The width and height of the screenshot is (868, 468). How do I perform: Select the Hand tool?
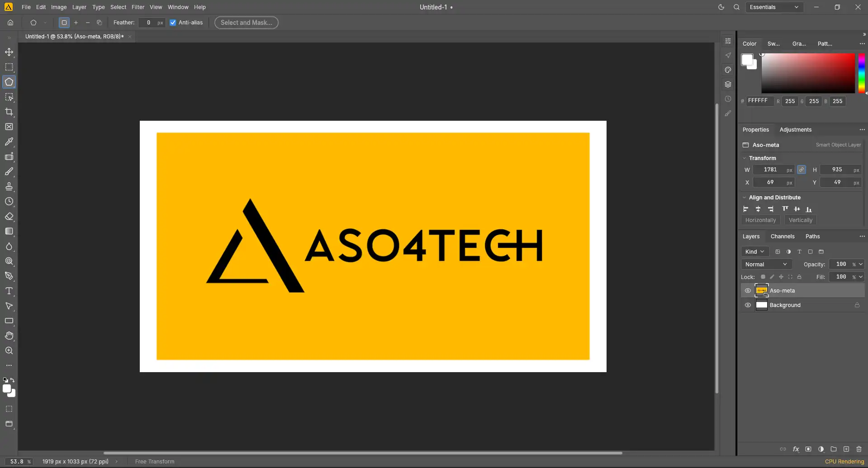pos(9,336)
